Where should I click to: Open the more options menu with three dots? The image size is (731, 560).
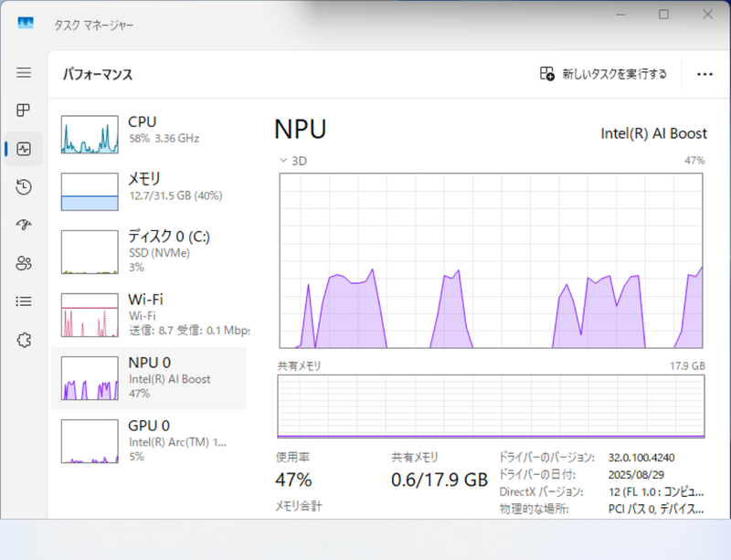click(x=705, y=73)
